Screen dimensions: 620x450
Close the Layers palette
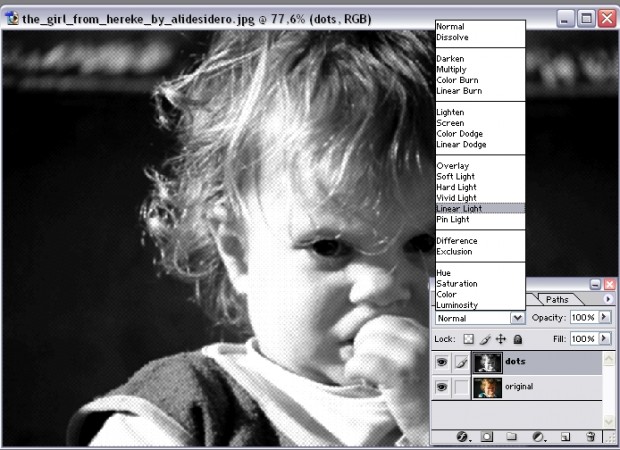point(610,284)
